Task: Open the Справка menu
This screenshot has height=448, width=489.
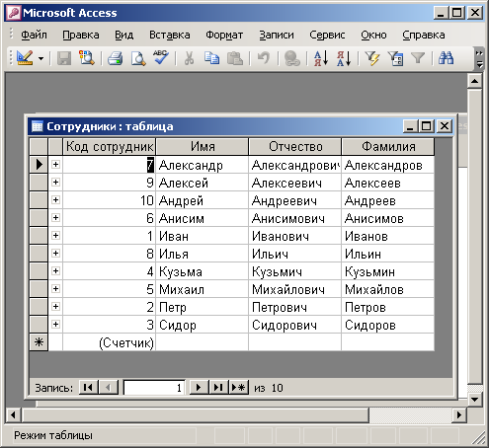Action: (424, 35)
